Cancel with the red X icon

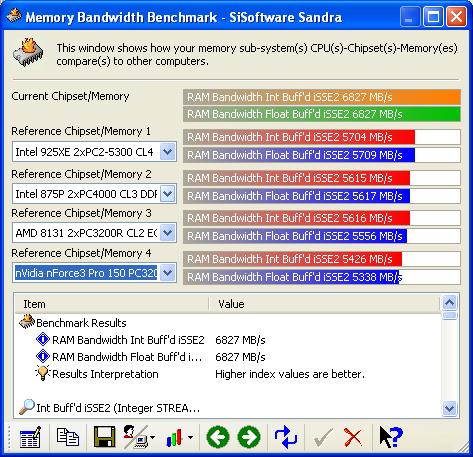click(353, 437)
